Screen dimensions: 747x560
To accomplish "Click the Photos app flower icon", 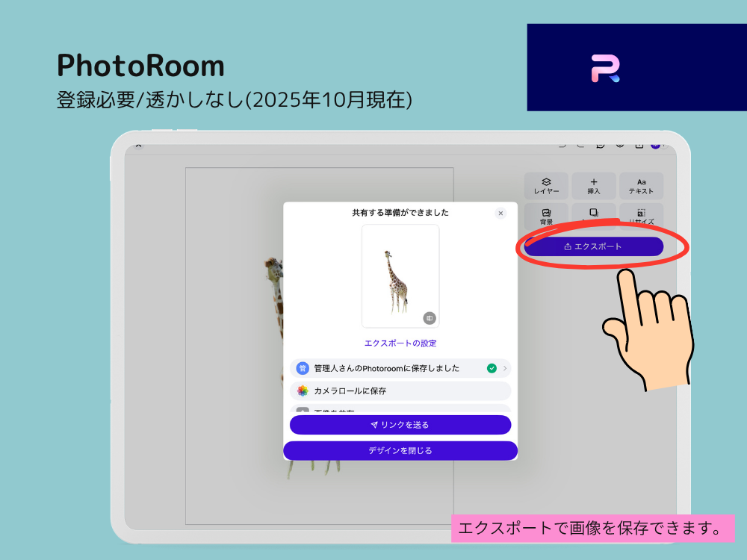I will coord(303,391).
